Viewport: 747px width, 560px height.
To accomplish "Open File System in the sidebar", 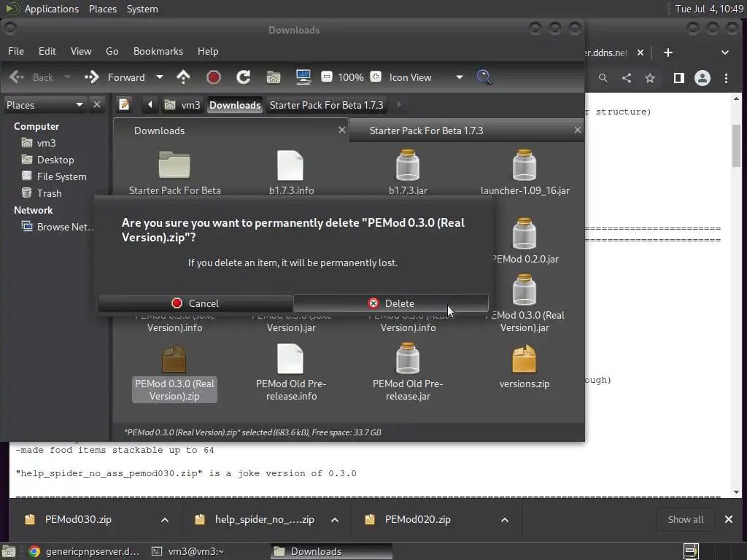I will pyautogui.click(x=54, y=176).
